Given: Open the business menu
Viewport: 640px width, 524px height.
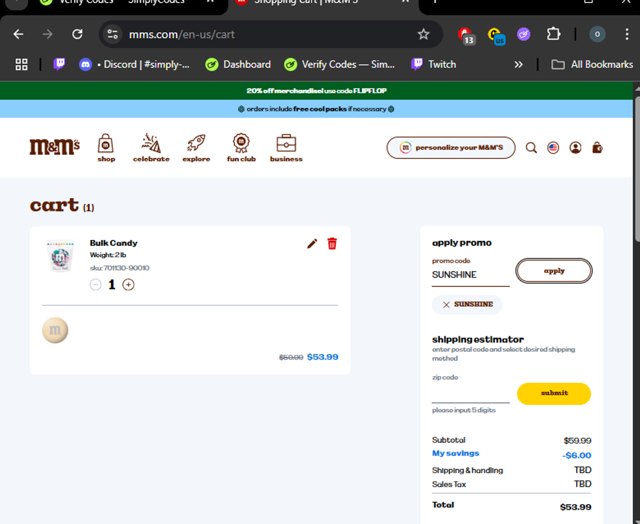Looking at the screenshot, I should pyautogui.click(x=286, y=148).
